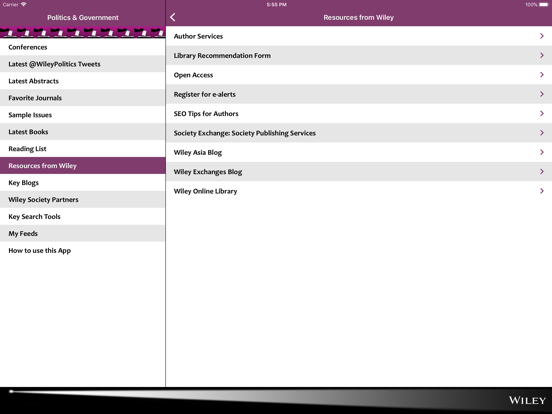
Task: Open Key Blogs in the sidebar
Action: pos(82,182)
